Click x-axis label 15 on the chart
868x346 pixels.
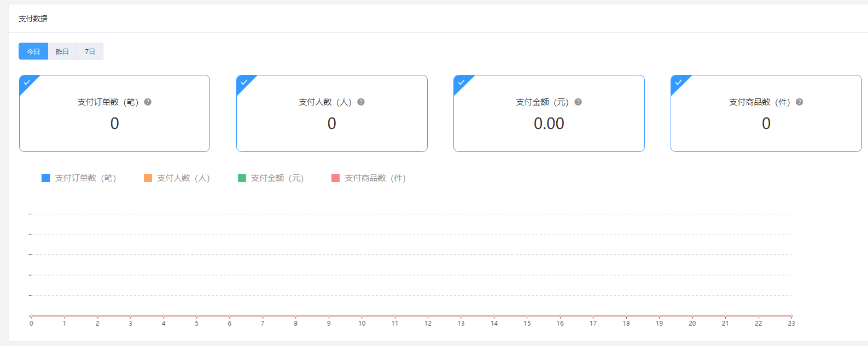coord(527,324)
